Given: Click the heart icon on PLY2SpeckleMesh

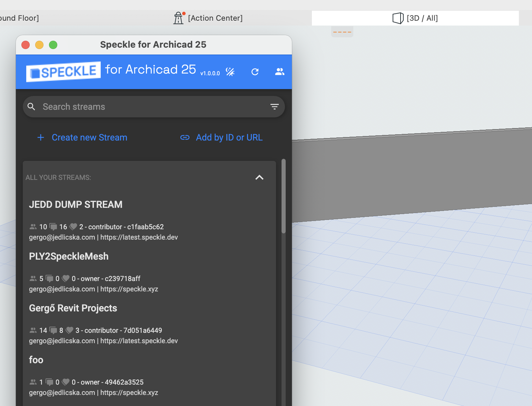Looking at the screenshot, I should [x=65, y=278].
